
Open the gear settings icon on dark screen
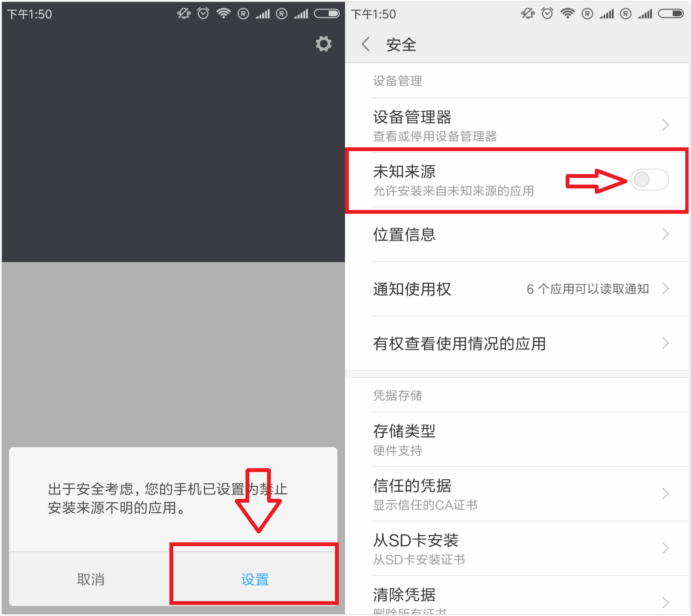tap(324, 44)
